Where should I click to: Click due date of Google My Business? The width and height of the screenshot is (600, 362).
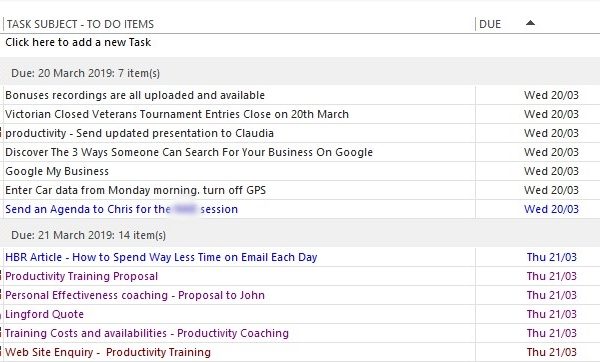551,171
